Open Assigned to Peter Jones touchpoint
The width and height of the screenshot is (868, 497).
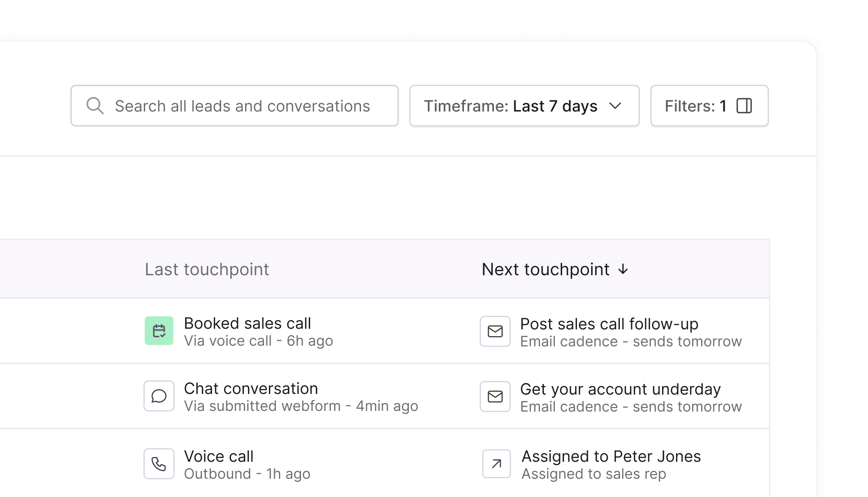(611, 457)
